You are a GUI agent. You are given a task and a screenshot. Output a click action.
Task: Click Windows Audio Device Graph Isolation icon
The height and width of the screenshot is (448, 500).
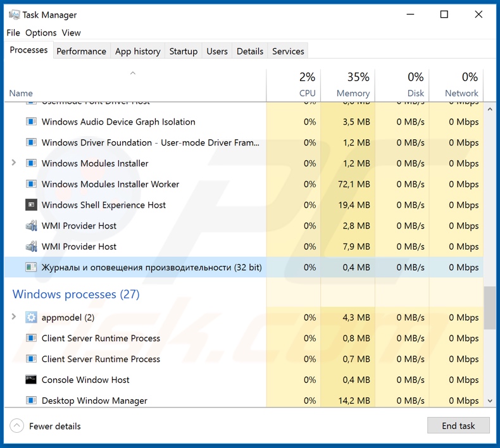[31, 121]
